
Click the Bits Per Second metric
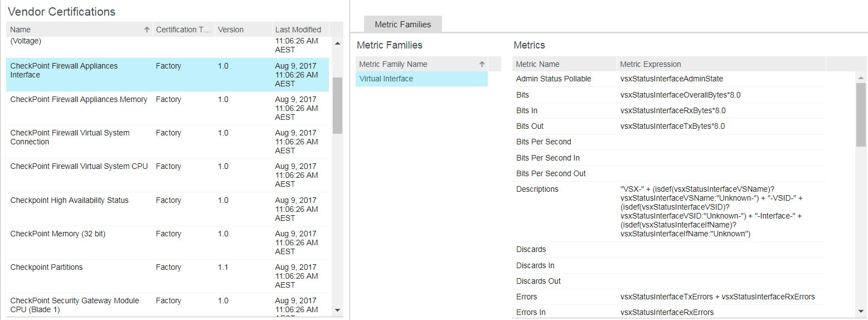544,142
